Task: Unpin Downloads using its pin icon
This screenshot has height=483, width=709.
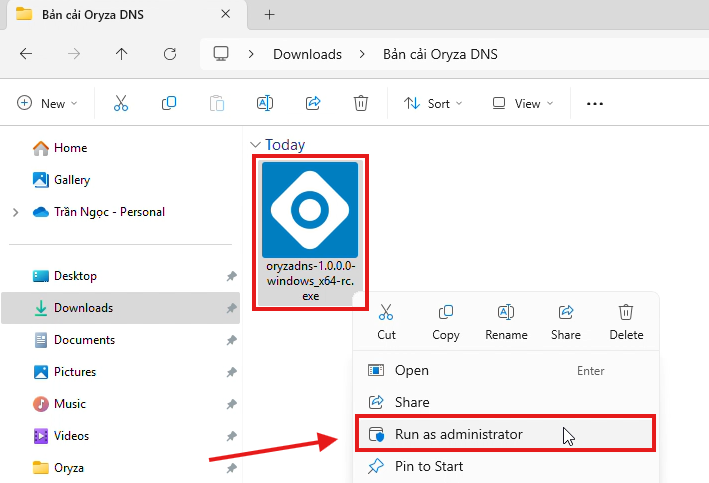Action: 232,308
